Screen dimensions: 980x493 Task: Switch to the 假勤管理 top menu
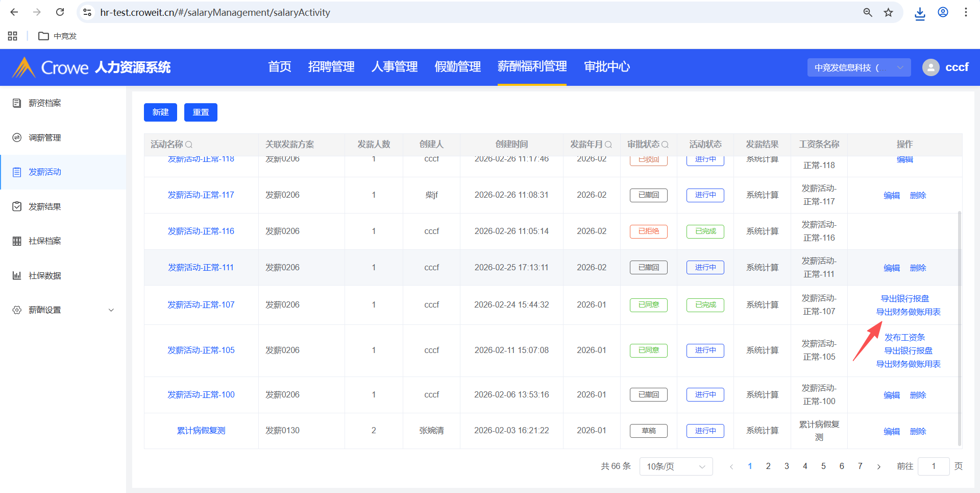[x=457, y=67]
